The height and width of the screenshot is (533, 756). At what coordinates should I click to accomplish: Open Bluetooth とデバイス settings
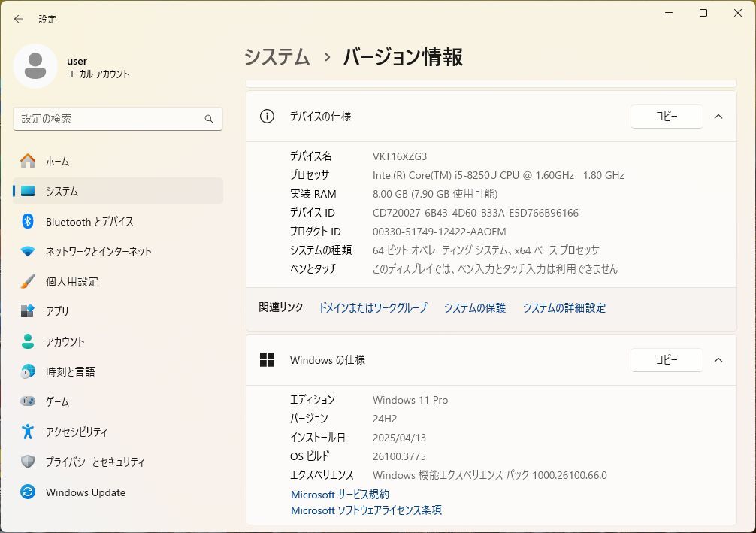pos(118,222)
